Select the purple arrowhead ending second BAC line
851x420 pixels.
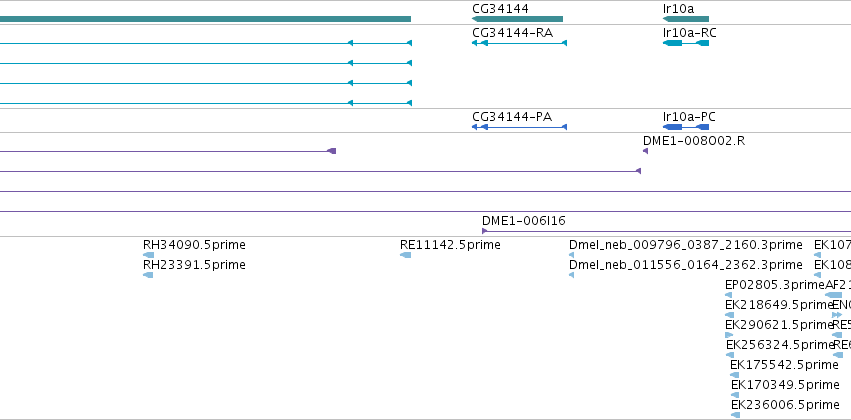(x=638, y=171)
